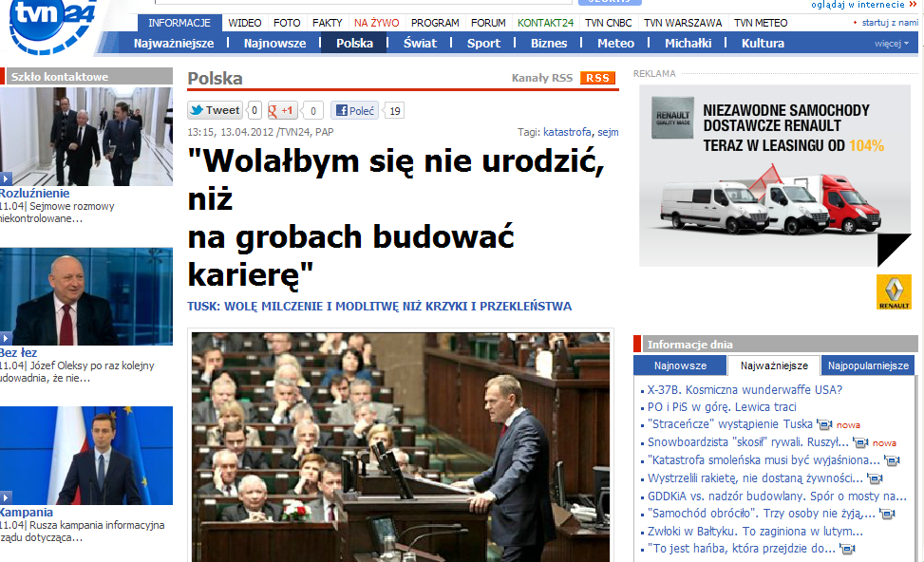This screenshot has height=562, width=924.
Task: Click video icon beside "Katastrofa smoleńska" headline
Action: (x=892, y=460)
